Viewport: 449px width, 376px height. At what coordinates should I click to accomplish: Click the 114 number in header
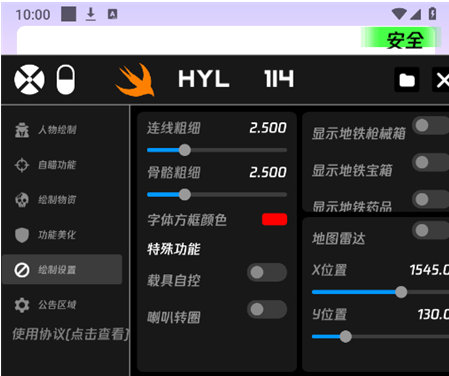click(279, 79)
